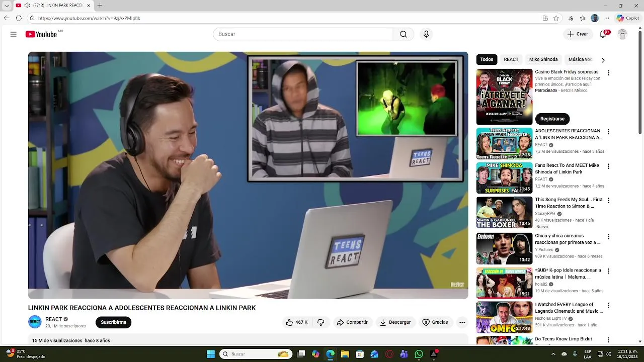Select the 'REACT' filter chip

click(x=511, y=59)
